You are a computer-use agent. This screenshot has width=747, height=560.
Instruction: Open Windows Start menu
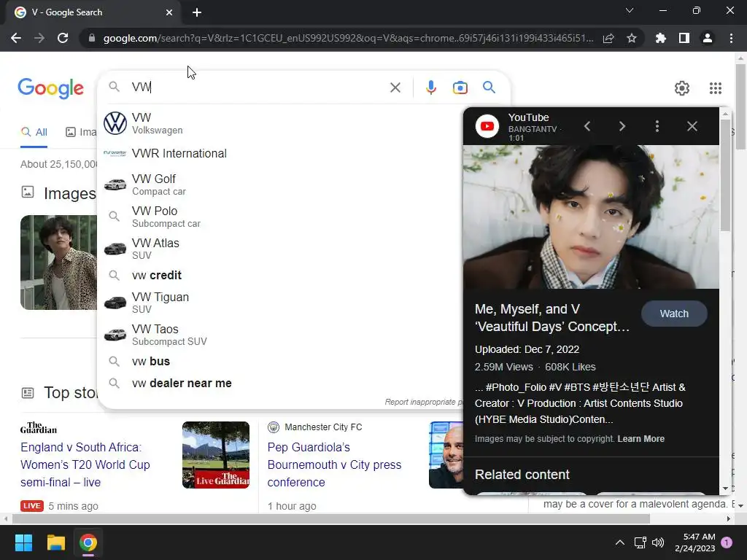pyautogui.click(x=23, y=542)
